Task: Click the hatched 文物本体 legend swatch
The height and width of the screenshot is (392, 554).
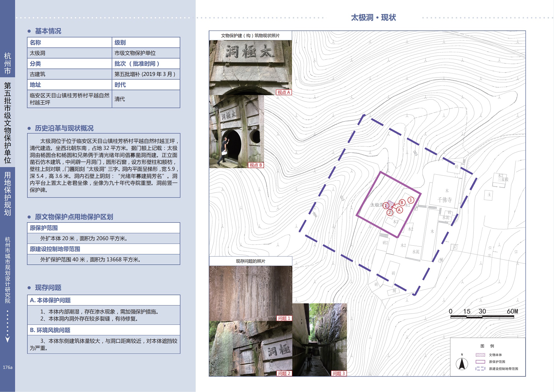Action: [480, 355]
